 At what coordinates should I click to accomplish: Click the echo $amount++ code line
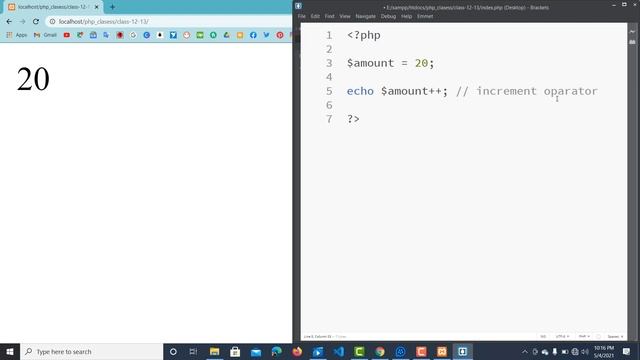(397, 91)
